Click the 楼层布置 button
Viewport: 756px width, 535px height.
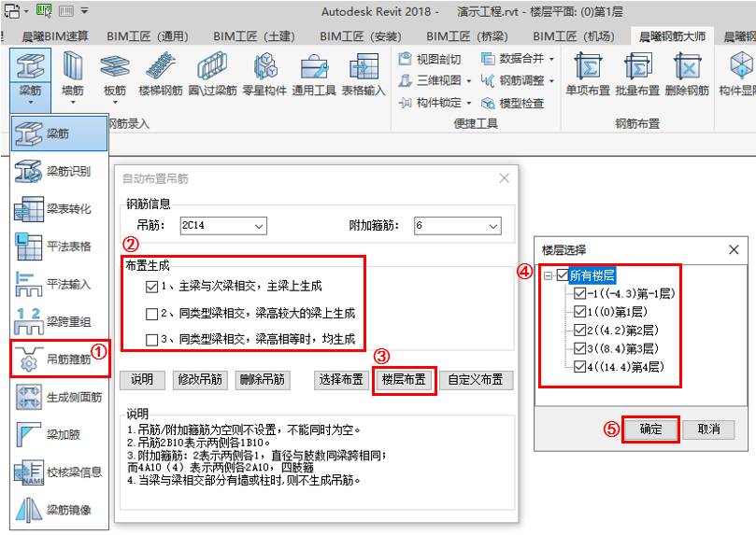tap(404, 380)
